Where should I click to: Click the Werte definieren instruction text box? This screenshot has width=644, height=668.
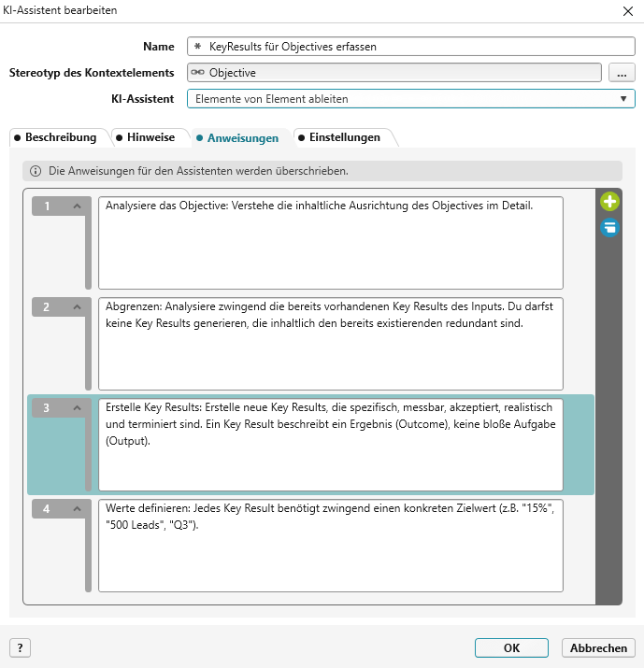(330, 545)
